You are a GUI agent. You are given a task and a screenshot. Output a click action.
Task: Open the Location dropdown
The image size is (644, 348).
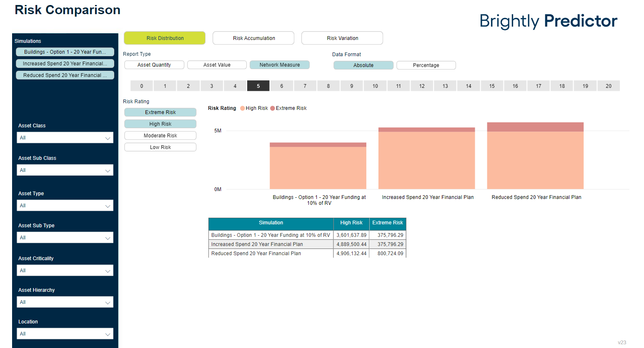tap(65, 334)
